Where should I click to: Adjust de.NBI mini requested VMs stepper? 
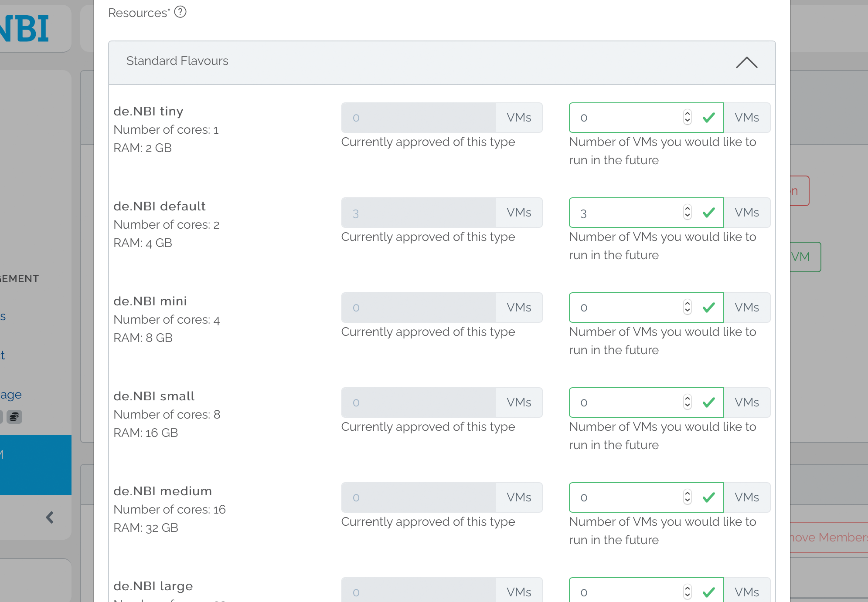click(688, 308)
